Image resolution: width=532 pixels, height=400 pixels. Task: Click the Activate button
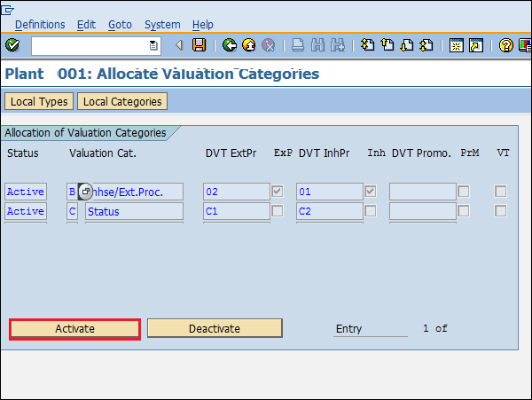pos(74,328)
